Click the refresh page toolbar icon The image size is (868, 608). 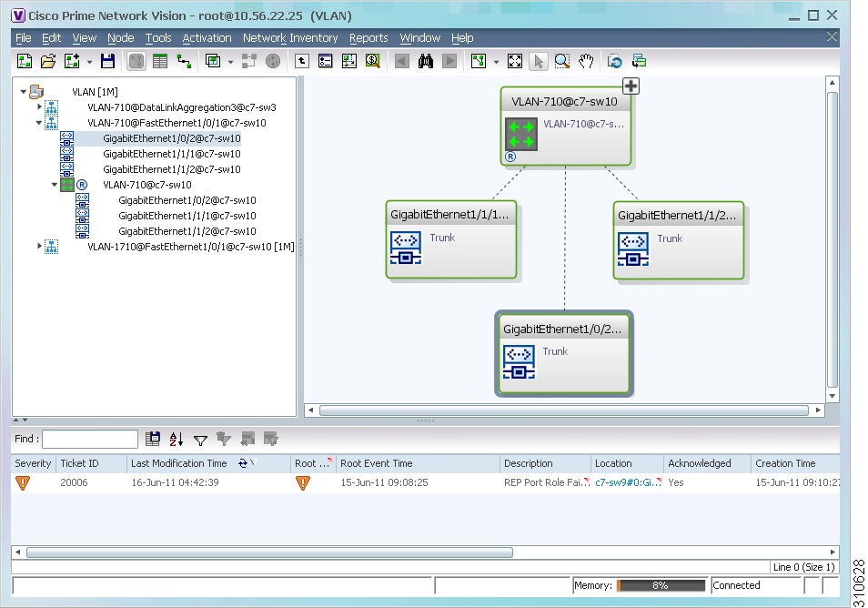(x=614, y=61)
